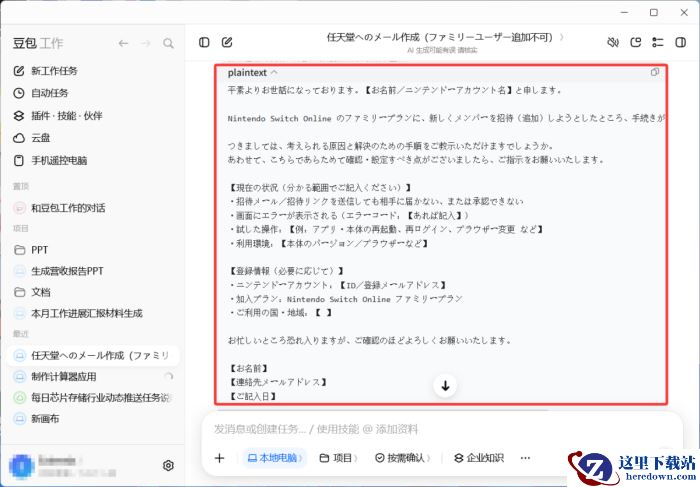Open settings gear beside user profile
700x487 pixels.
coord(168,466)
